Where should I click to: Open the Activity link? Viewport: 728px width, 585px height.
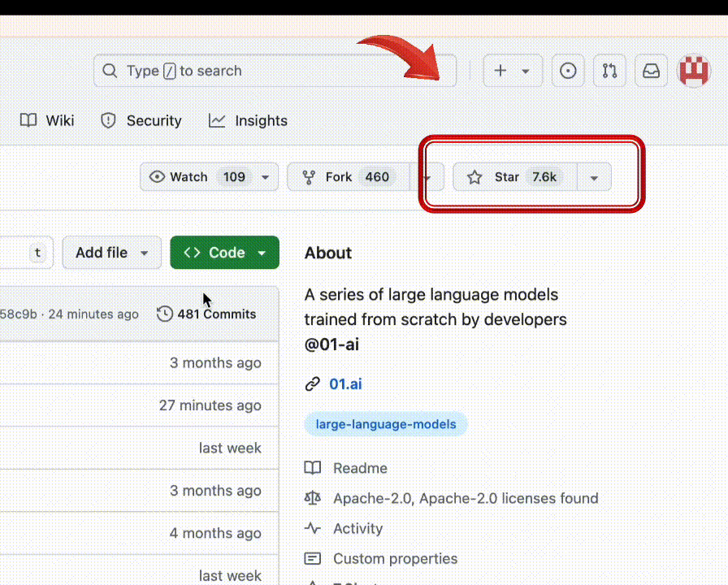[x=358, y=529]
